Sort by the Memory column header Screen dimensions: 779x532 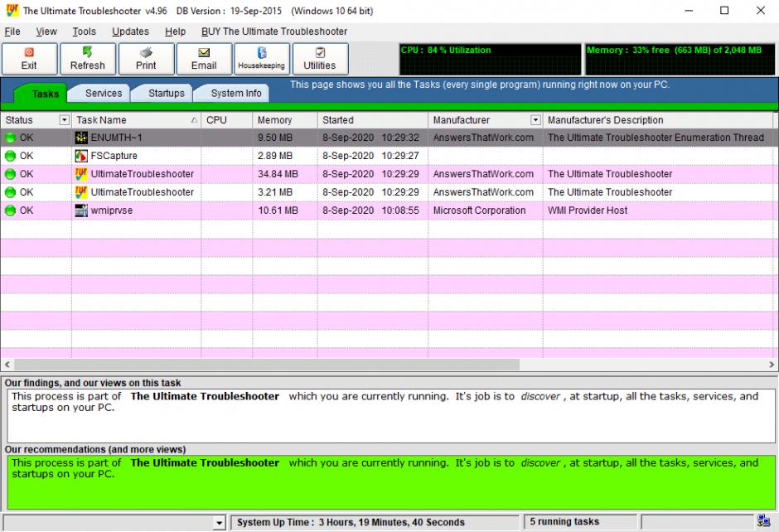pos(285,119)
